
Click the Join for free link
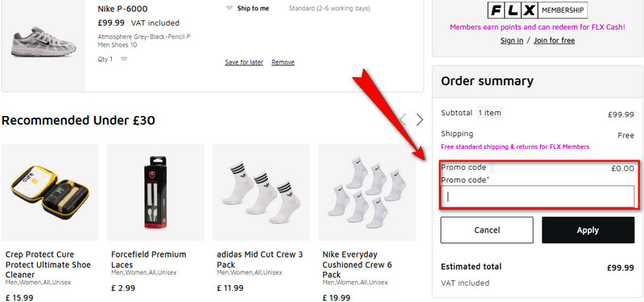pos(554,40)
